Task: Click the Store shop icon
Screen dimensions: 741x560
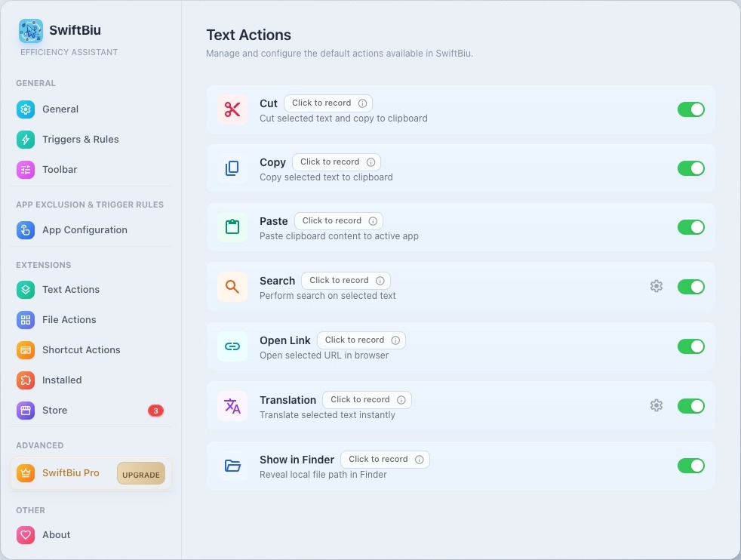Action: (x=26, y=411)
